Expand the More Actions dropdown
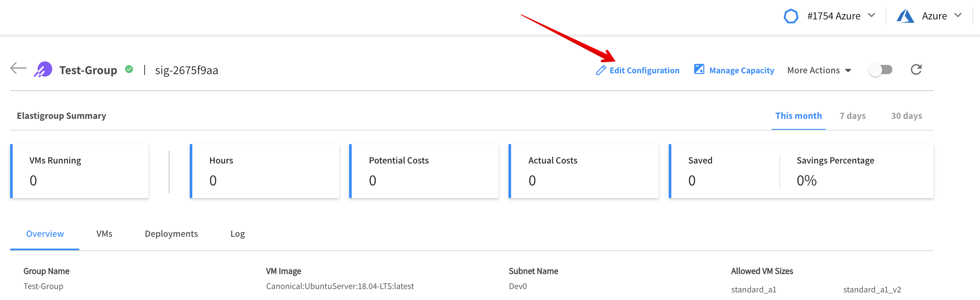Viewport: 980px width, 300px height. pyautogui.click(x=819, y=70)
